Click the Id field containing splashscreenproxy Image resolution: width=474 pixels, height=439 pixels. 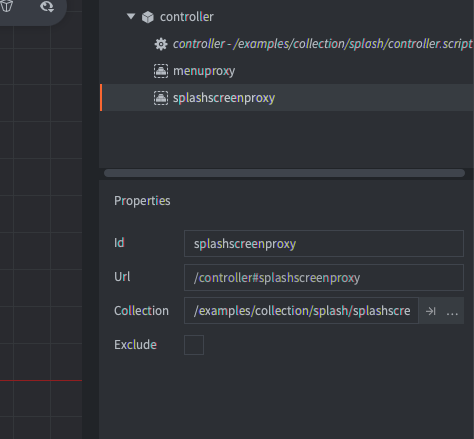pos(324,244)
